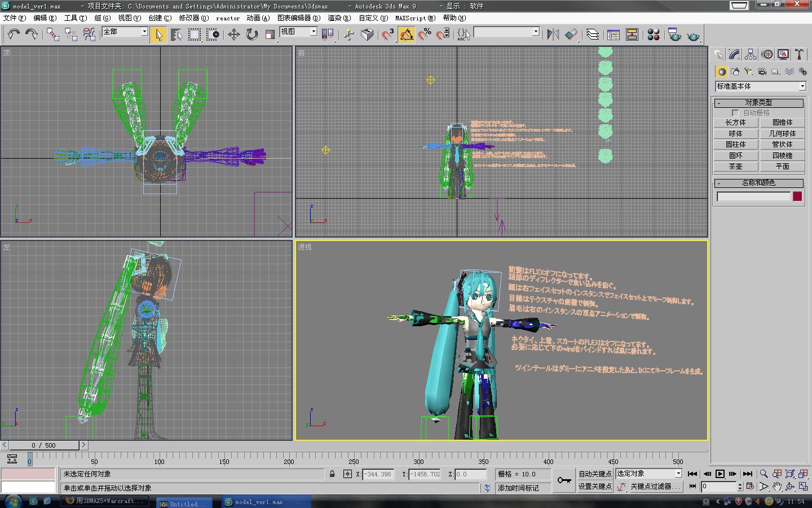Open Curve Editor icon
Image resolution: width=812 pixels, height=508 pixels.
[614, 34]
